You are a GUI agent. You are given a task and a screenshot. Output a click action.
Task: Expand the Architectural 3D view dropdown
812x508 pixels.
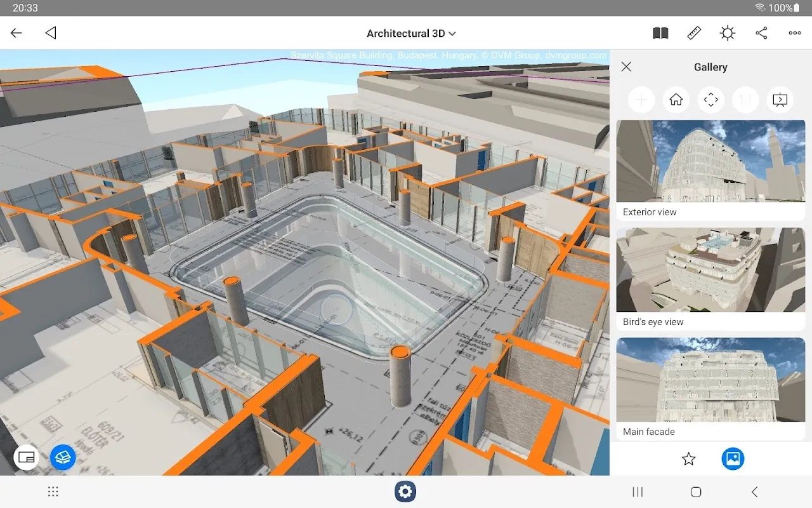click(411, 34)
